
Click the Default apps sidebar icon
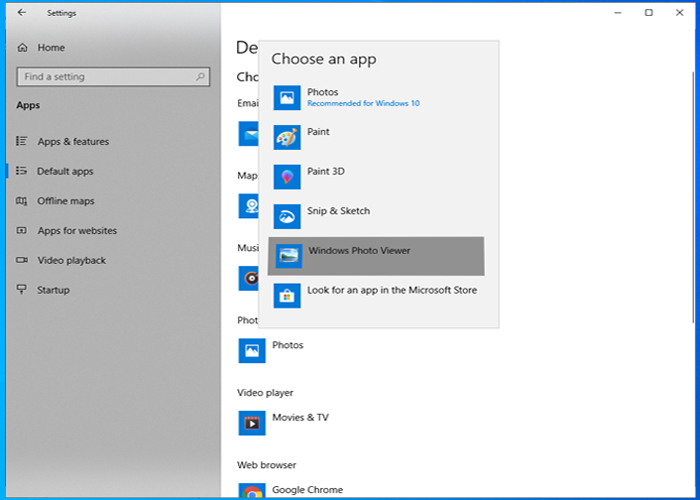click(21, 171)
